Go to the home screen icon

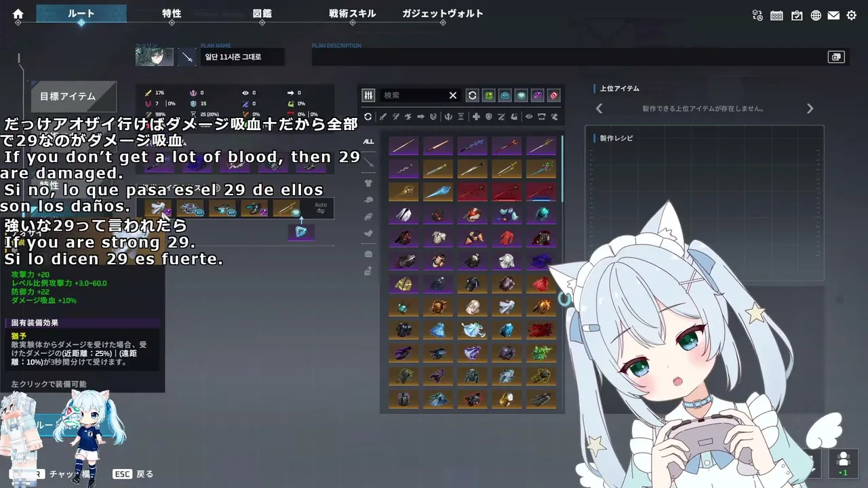(x=18, y=14)
